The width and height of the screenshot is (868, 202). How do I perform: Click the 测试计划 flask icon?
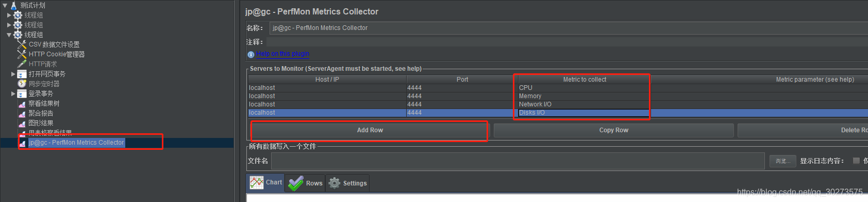[14, 6]
